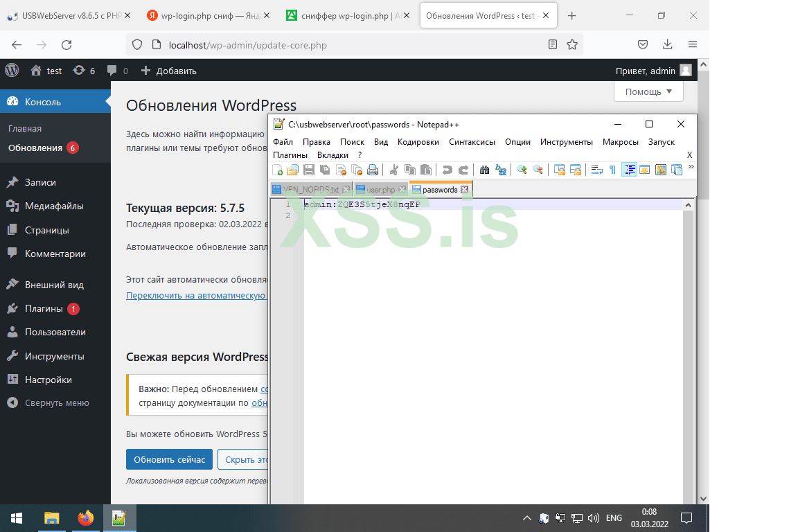
Task: Open Правка menu in Notepad++
Action: 316,142
